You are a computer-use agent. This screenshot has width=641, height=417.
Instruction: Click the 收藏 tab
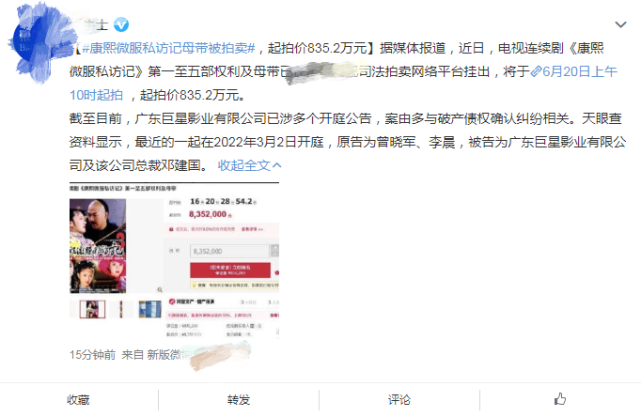(78, 399)
